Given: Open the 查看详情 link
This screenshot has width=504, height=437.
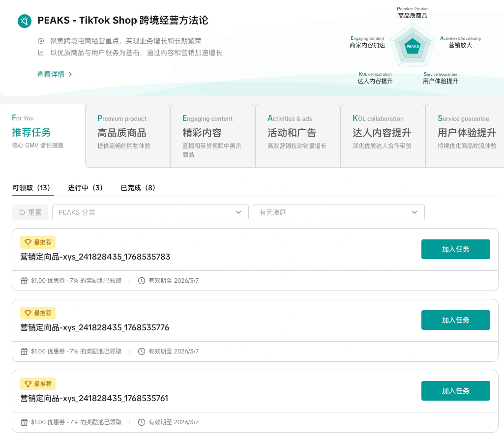Looking at the screenshot, I should click(x=51, y=74).
